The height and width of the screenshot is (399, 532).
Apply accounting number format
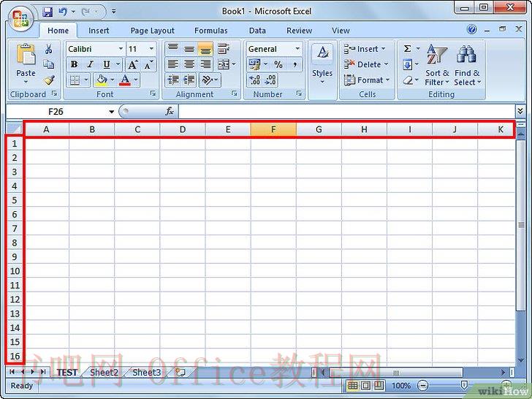coord(255,64)
